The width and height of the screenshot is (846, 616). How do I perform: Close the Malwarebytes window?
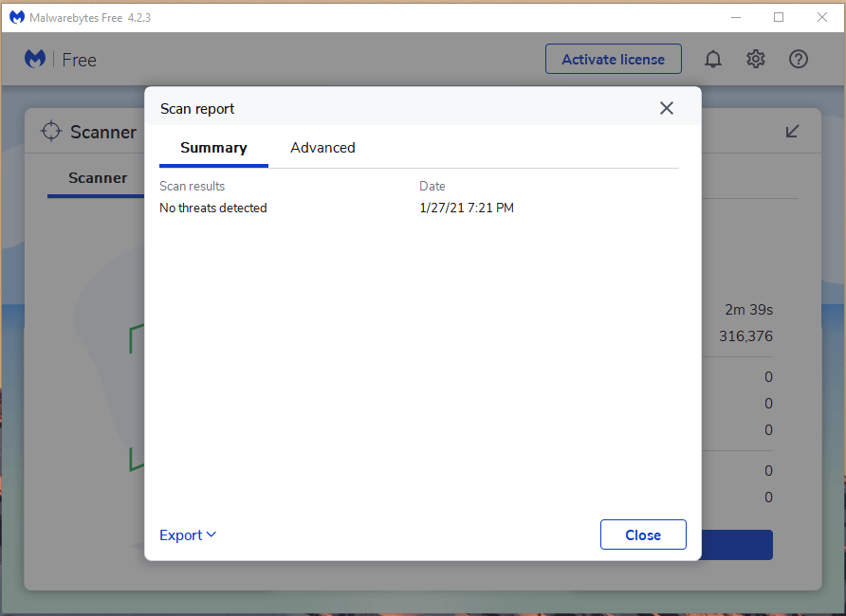821,17
